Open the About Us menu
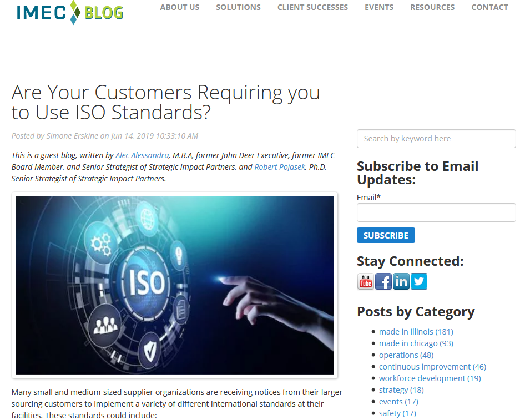The height and width of the screenshot is (420, 525). [180, 7]
